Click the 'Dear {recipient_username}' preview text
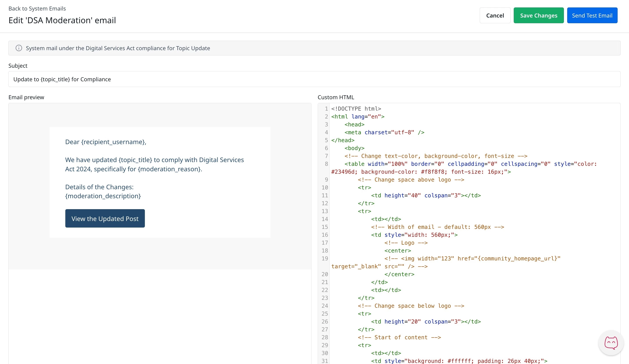This screenshot has width=629, height=364. pyautogui.click(x=106, y=142)
